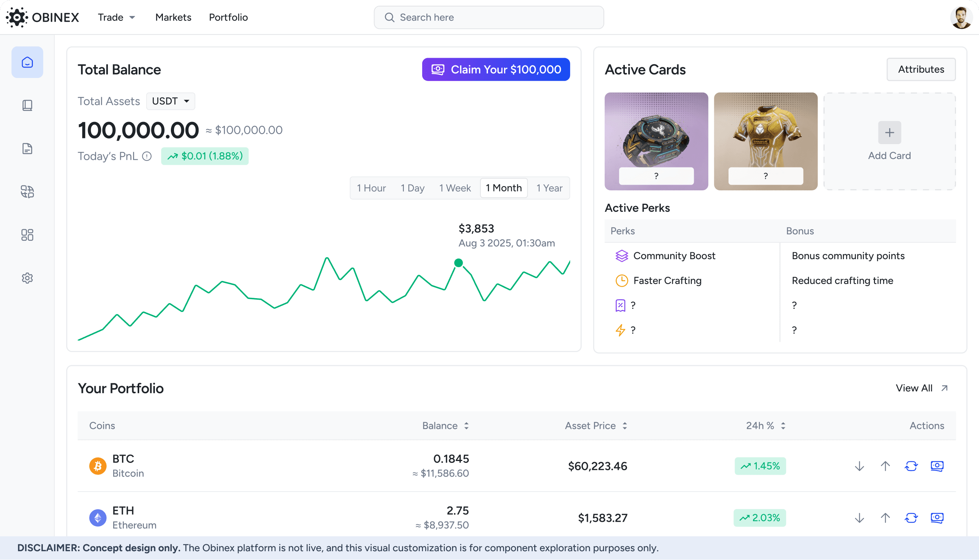The image size is (979, 560).
Task: Click the Ethereum coin icon
Action: tap(98, 518)
